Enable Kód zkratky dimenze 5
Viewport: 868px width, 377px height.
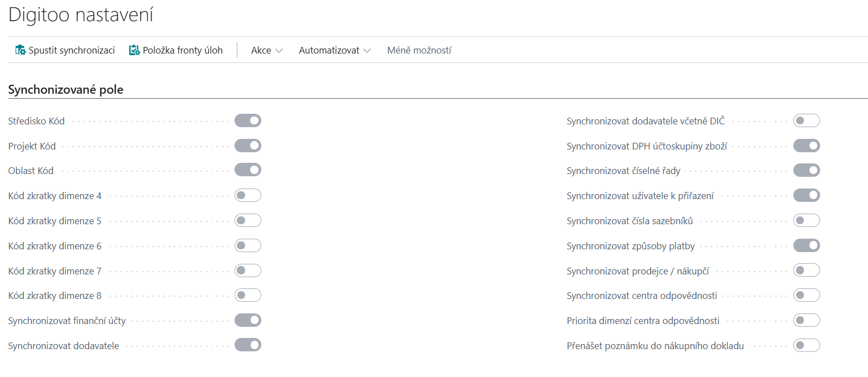248,220
